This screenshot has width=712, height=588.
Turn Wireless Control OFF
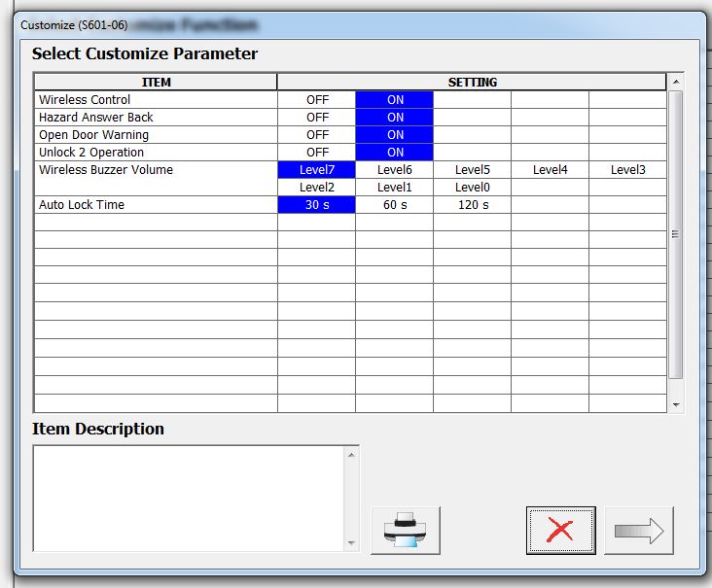coord(317,100)
